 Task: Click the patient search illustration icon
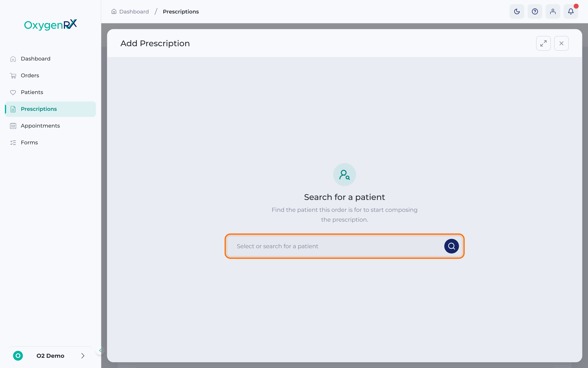(344, 175)
